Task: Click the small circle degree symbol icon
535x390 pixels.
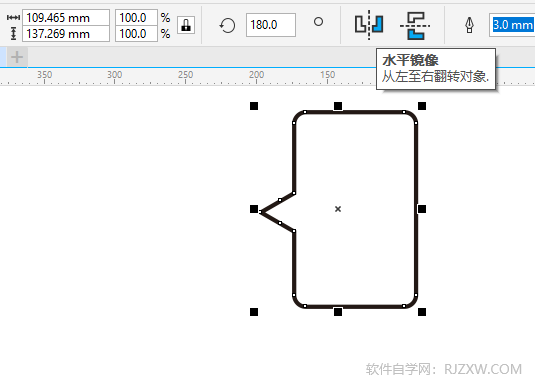Action: point(318,22)
